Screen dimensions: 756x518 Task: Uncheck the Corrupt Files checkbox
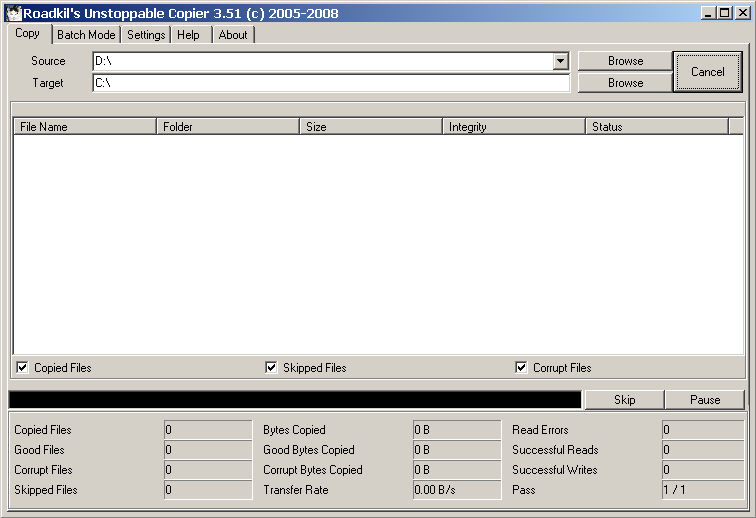point(521,368)
